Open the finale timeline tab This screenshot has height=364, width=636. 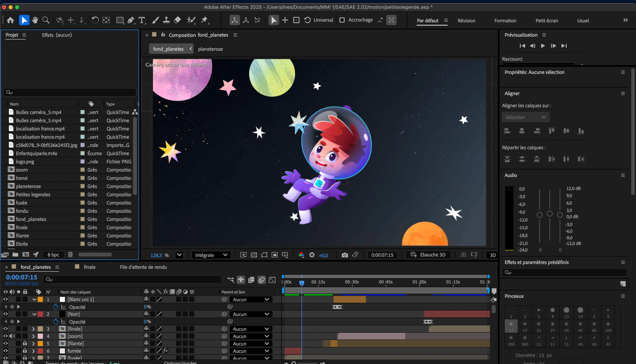pos(89,267)
